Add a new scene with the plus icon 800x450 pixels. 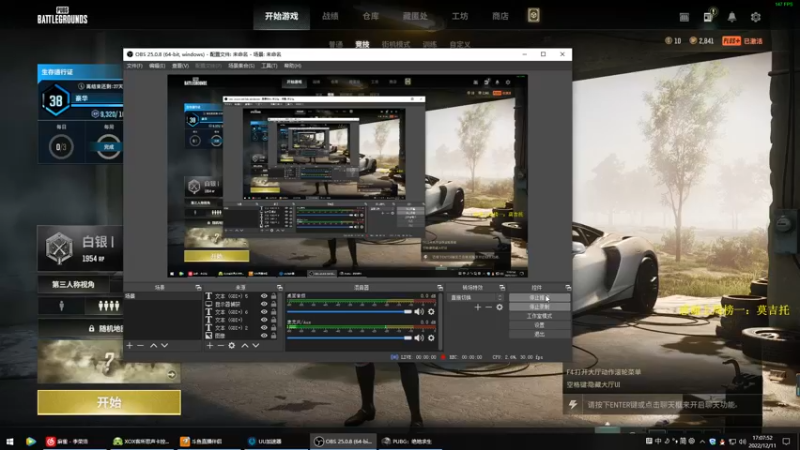coord(130,345)
